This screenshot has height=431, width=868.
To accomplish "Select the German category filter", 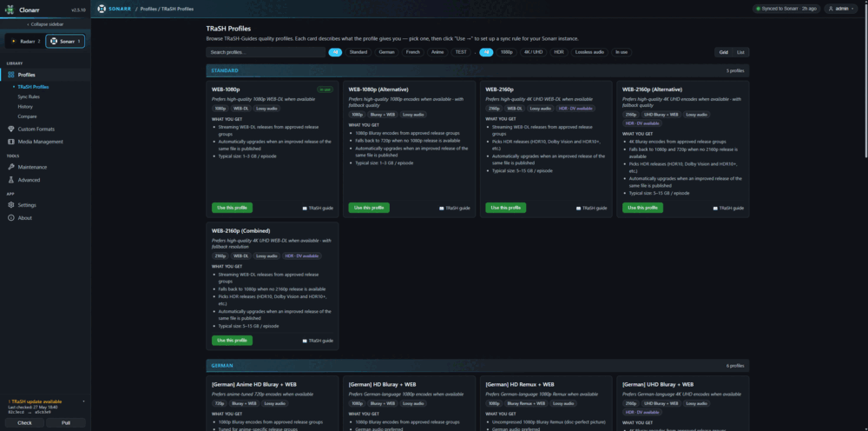I will point(386,52).
